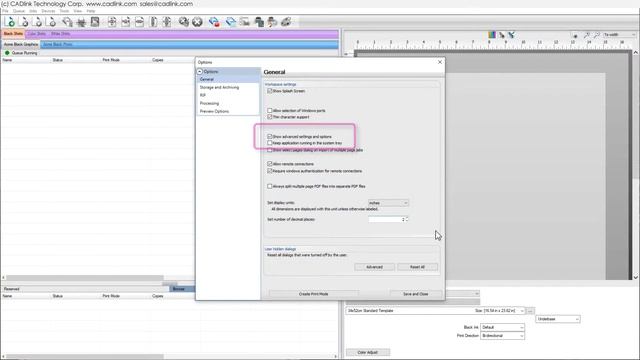Viewport: 640px width, 360px height.
Task: Switch to the Black Shirts queue tab
Action: pos(13,34)
